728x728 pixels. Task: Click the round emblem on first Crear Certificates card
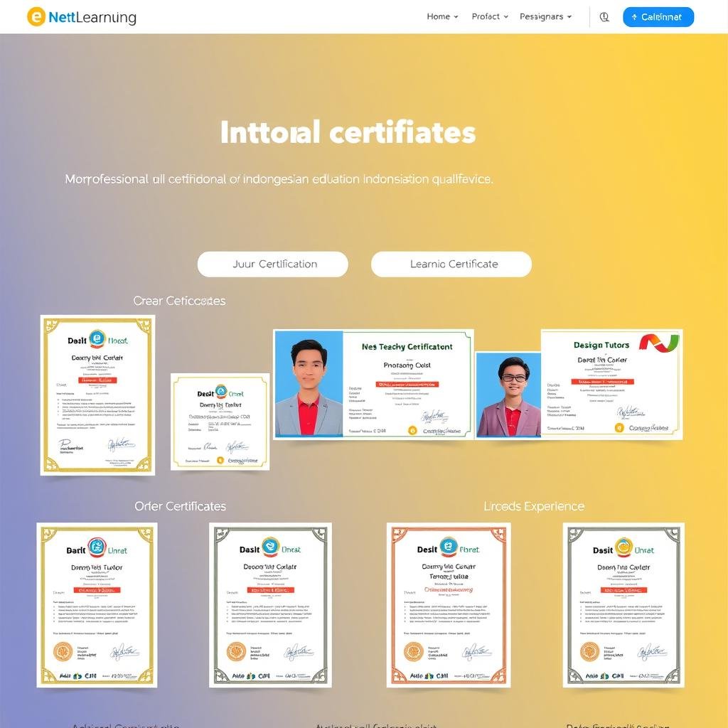pos(97,340)
